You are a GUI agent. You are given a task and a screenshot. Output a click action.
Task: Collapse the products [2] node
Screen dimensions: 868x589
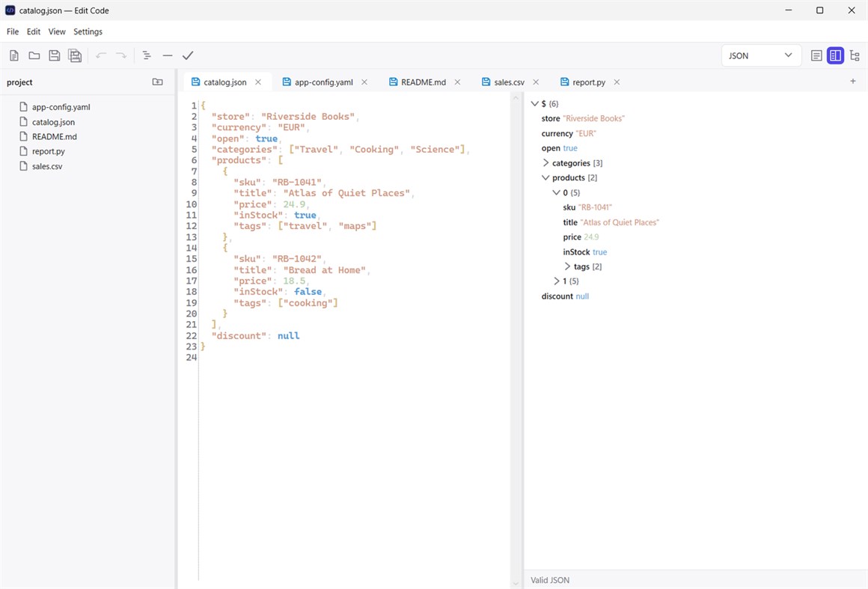[545, 177]
